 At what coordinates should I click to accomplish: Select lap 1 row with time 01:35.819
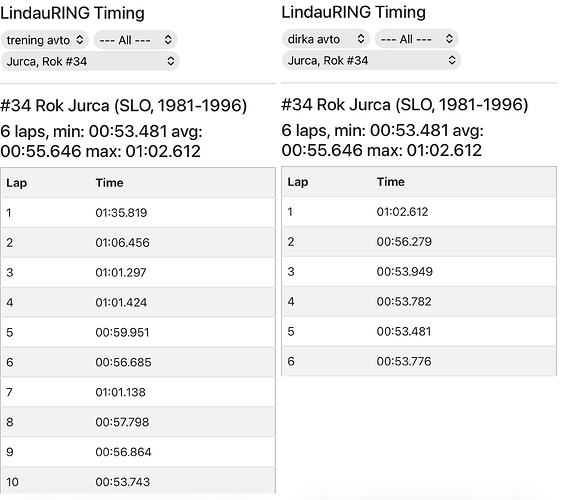[138, 213]
